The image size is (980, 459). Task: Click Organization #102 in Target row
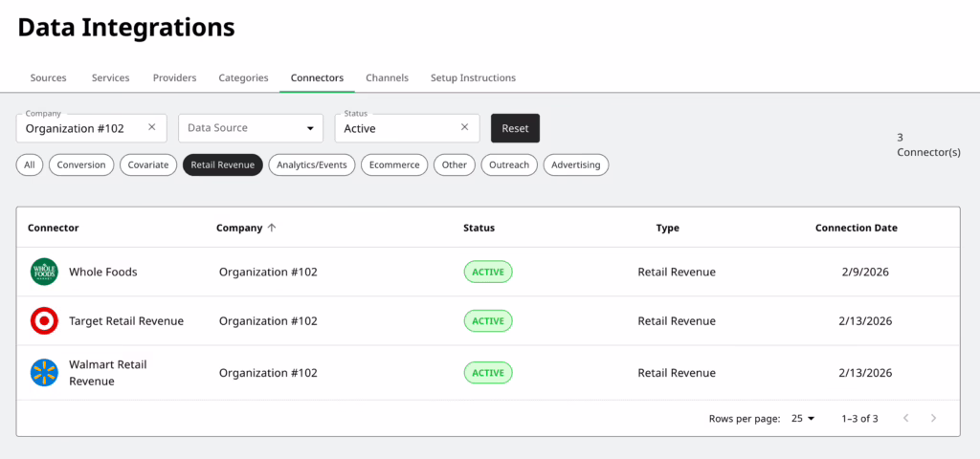[x=268, y=321]
